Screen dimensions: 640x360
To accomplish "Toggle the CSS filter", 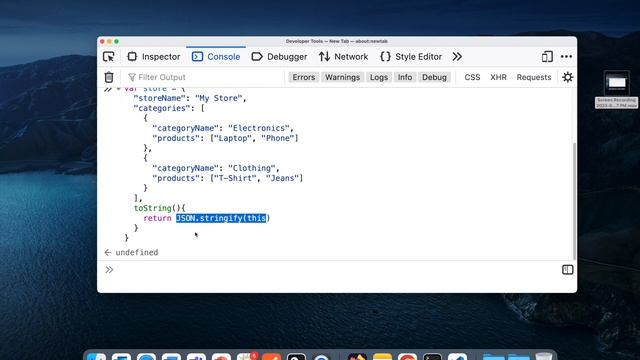I will [472, 77].
